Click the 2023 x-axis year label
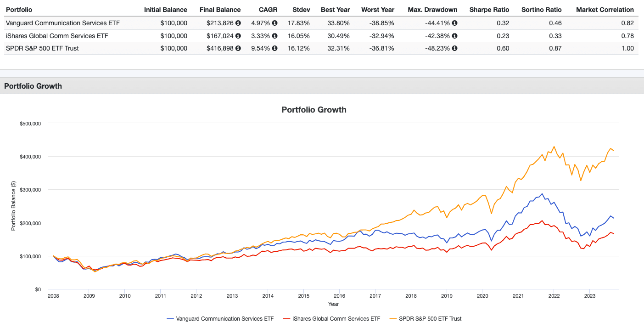The width and height of the screenshot is (644, 328). (589, 296)
